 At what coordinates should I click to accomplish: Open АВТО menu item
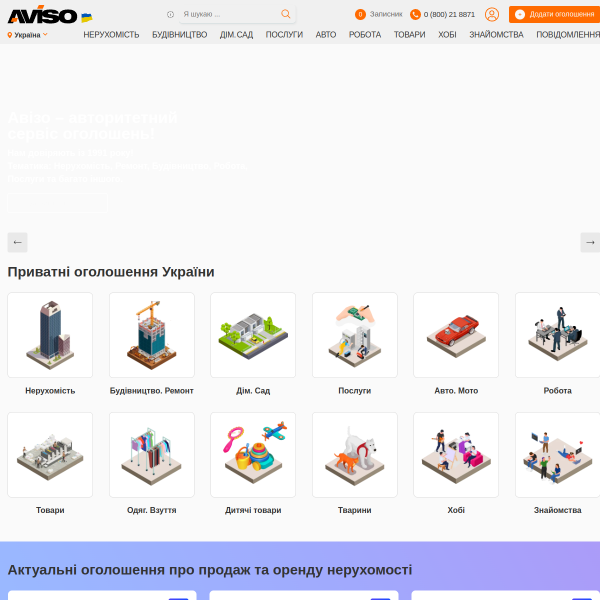pyautogui.click(x=326, y=35)
